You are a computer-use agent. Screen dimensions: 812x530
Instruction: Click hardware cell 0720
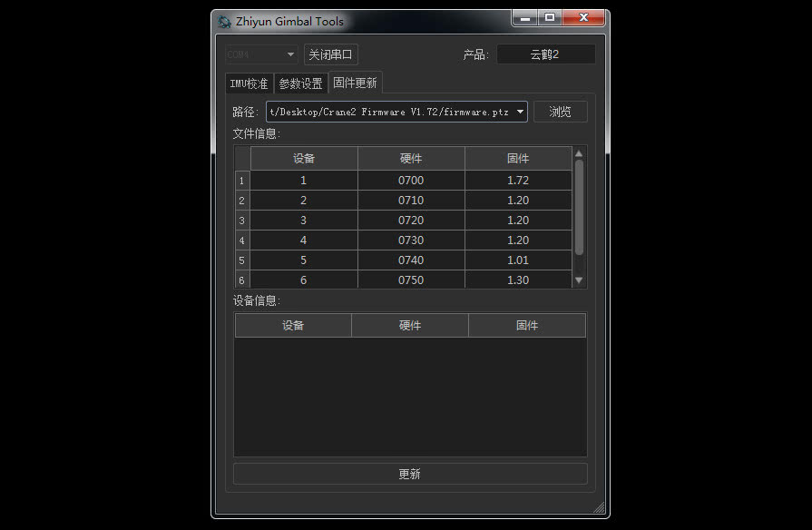(x=411, y=221)
